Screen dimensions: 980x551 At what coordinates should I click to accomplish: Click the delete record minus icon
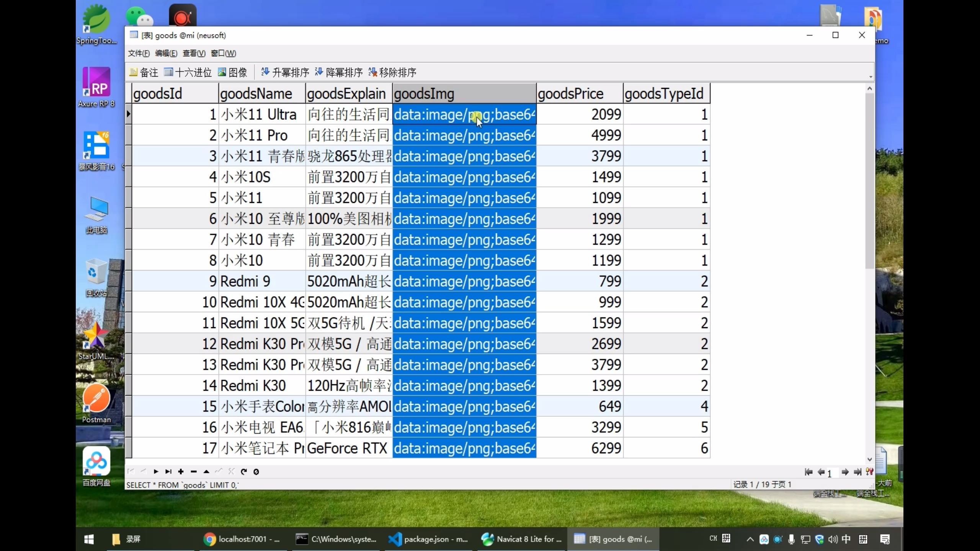[x=194, y=471]
